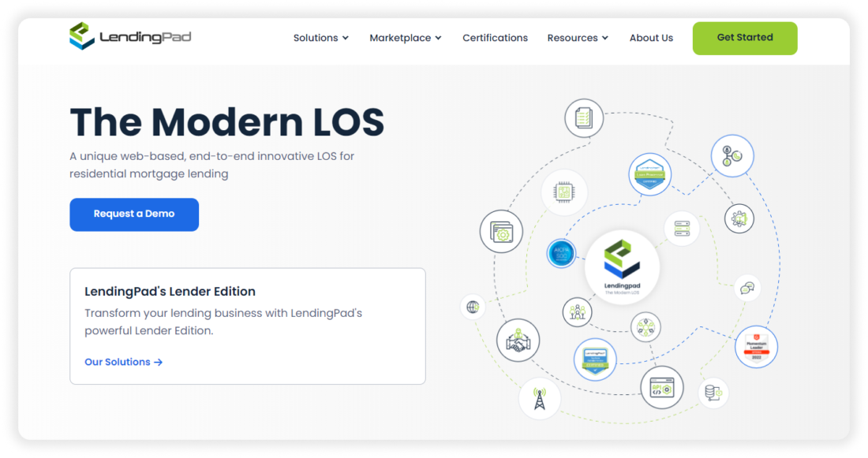868x458 pixels.
Task: Open the About Us page
Action: (x=651, y=38)
